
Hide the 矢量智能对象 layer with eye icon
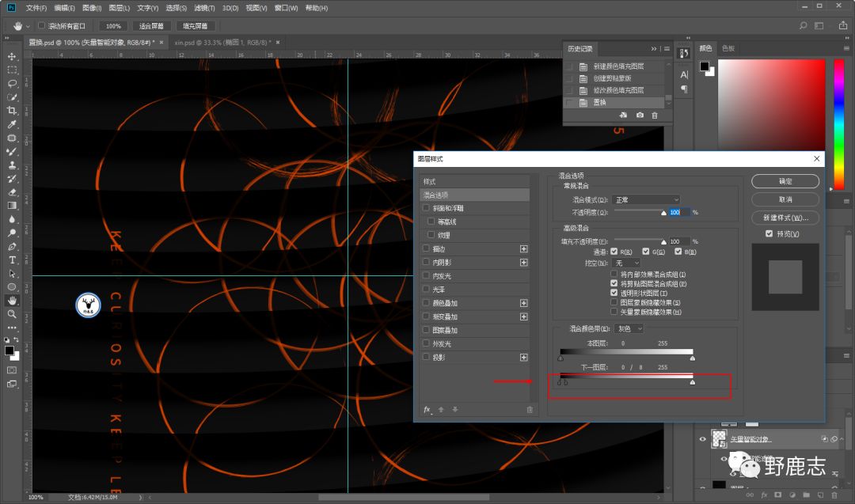point(702,438)
